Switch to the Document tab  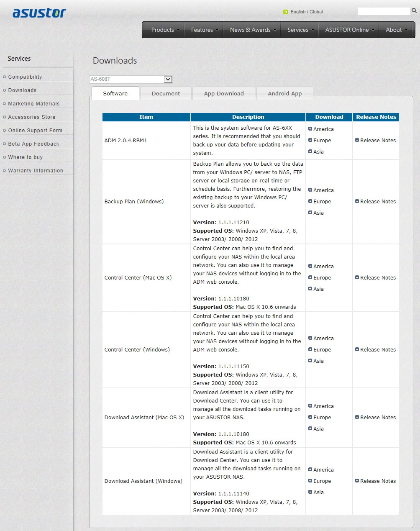pos(166,93)
